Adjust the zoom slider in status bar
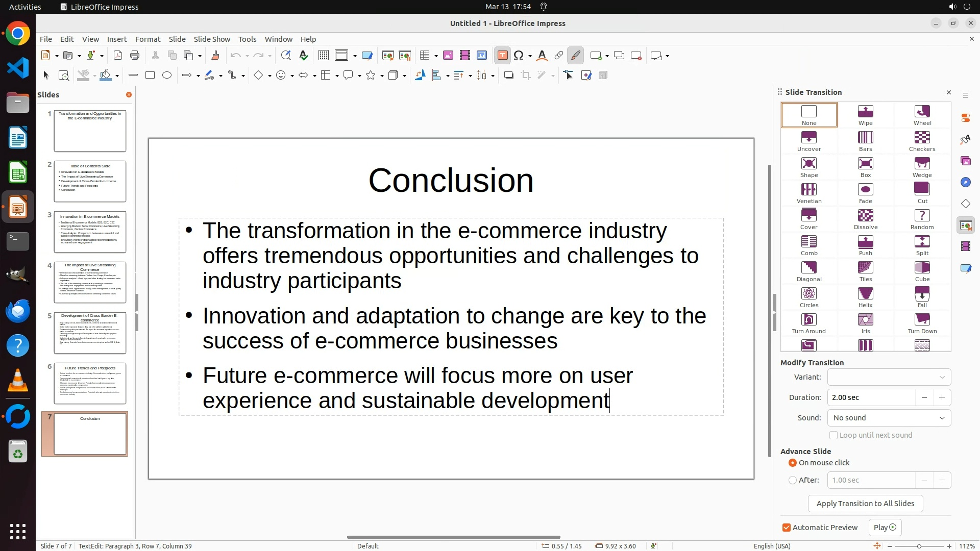Screen dimensions: 980x551 pos(919,546)
